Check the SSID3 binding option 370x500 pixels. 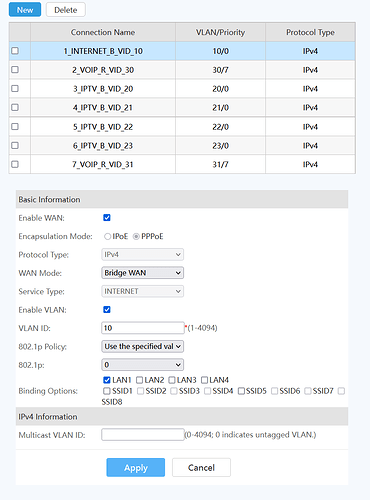coord(174,391)
